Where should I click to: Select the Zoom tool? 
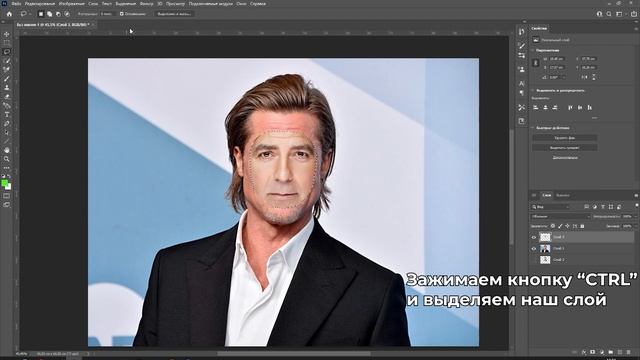(7, 159)
